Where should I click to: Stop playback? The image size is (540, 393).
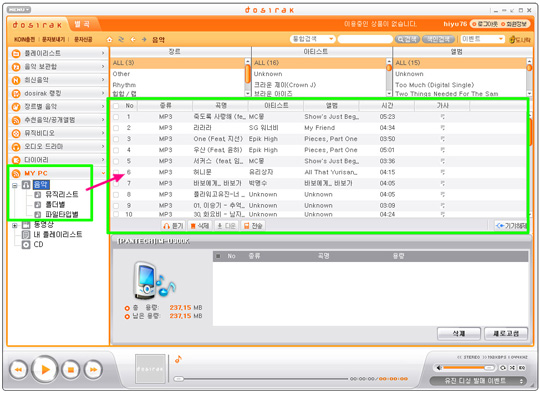click(x=71, y=370)
